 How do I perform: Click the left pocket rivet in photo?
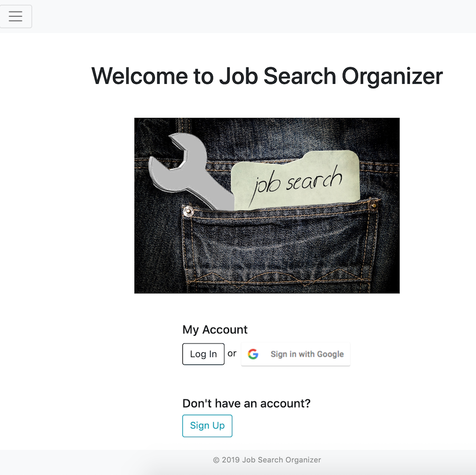coord(188,211)
